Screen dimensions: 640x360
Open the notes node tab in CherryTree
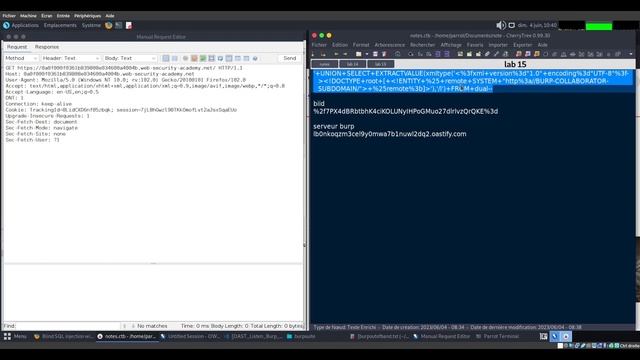[324, 64]
